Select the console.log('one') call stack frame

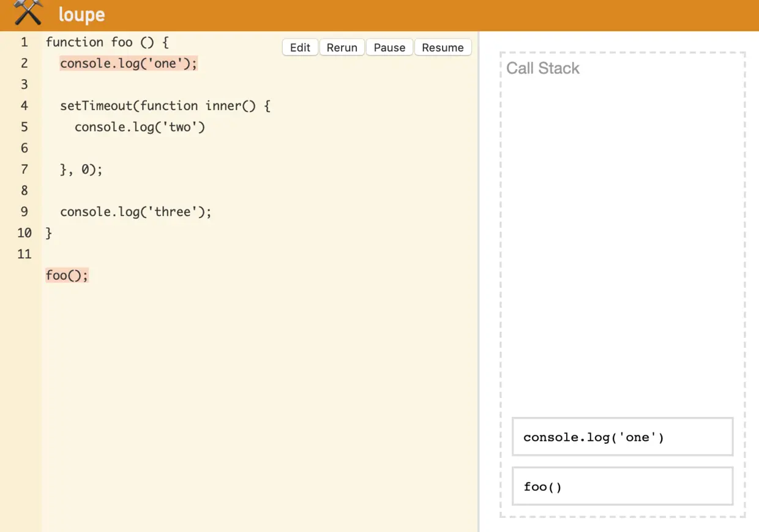623,437
